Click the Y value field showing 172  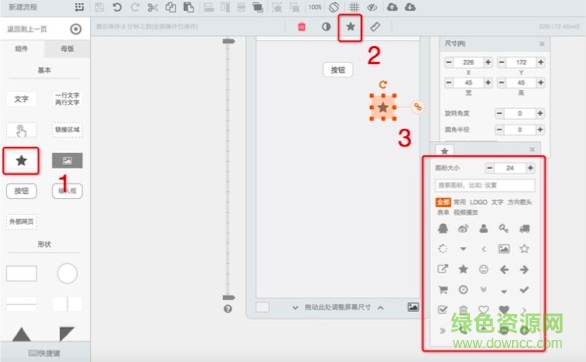point(521,62)
